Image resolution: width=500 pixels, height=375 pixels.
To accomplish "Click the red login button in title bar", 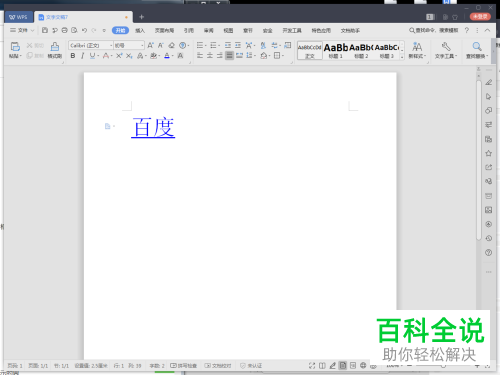I will 480,17.
